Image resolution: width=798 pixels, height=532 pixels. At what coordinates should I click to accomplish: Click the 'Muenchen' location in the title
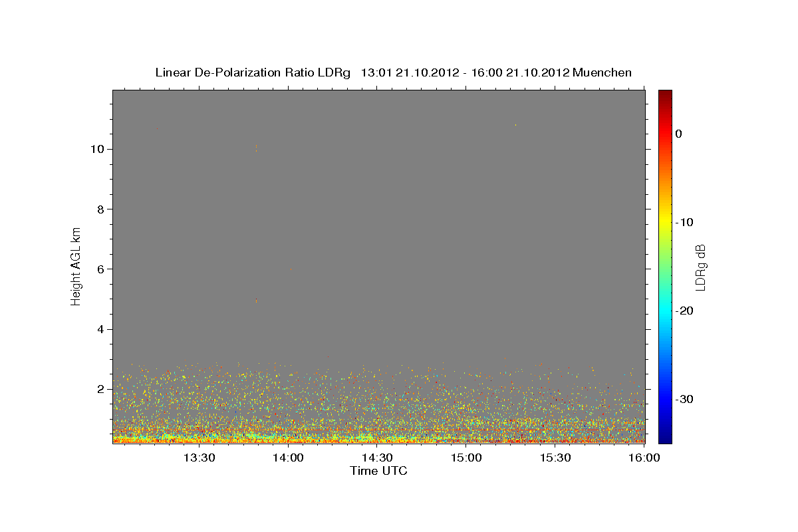tap(602, 72)
